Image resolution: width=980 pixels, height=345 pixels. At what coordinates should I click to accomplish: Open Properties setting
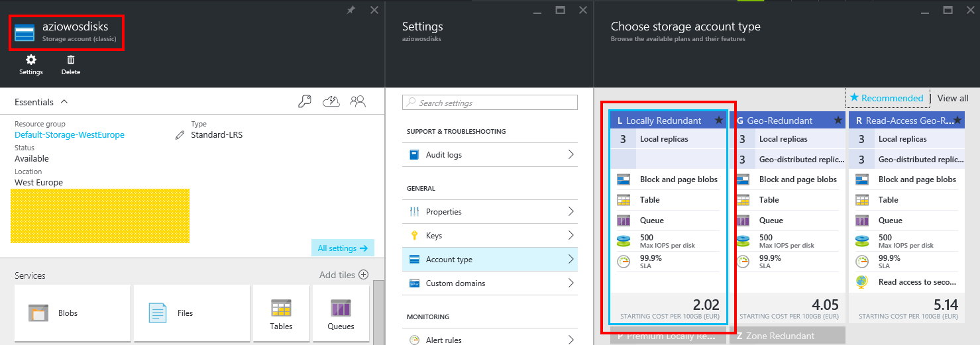[x=490, y=212]
